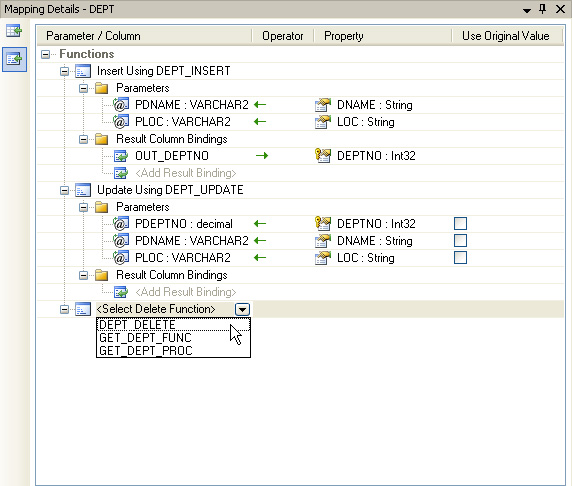The height and width of the screenshot is (486, 572).
Task: Click the DEPTNO key property icon in OUT_DEPTNO row
Action: pos(323,156)
